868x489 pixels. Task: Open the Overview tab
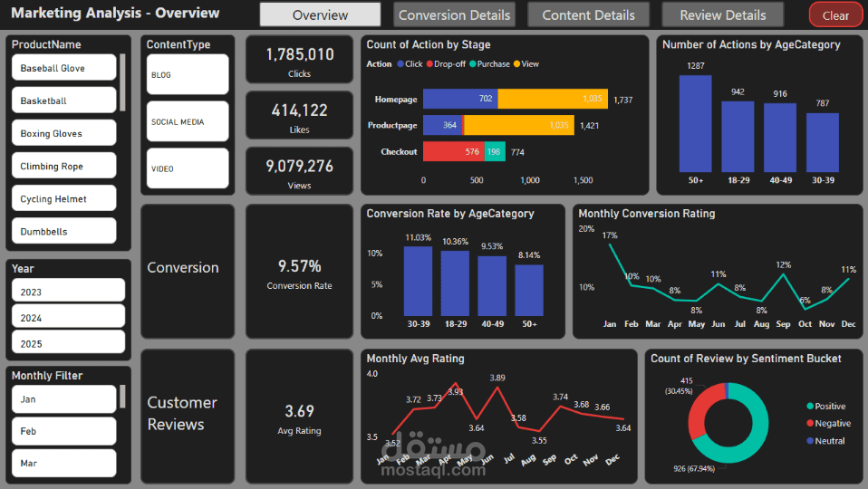320,14
